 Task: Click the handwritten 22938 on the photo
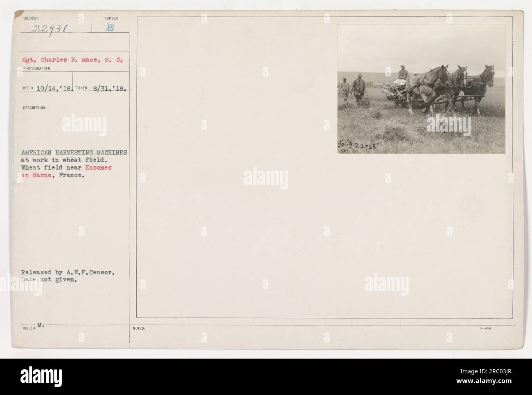[x=366, y=146]
